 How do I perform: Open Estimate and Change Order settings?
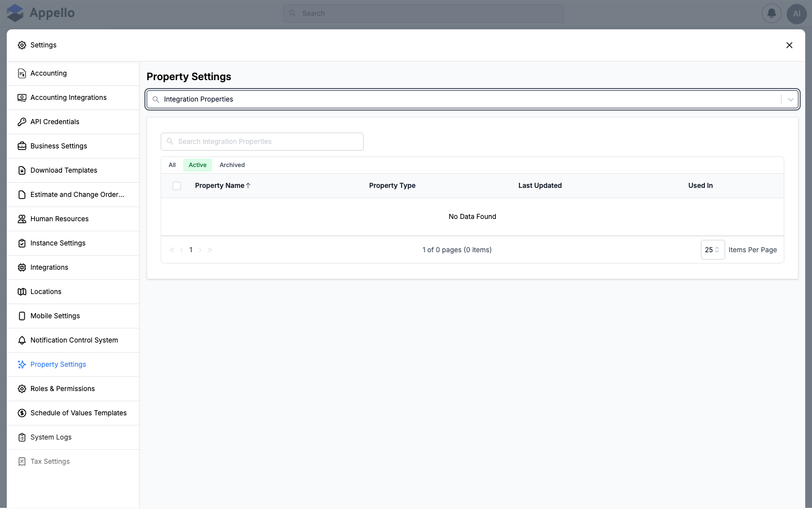[x=73, y=195]
